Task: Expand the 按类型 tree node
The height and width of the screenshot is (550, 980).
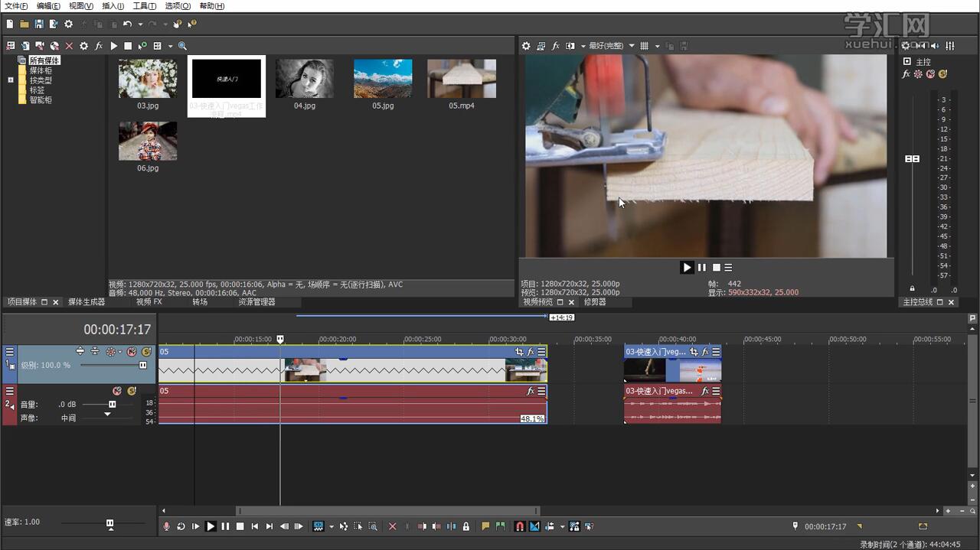Action: pos(11,80)
